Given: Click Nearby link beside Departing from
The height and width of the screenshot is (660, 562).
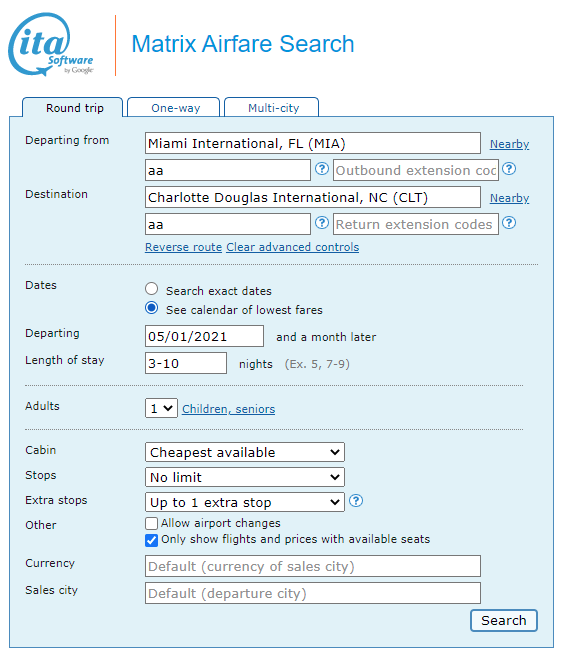Looking at the screenshot, I should coord(509,144).
